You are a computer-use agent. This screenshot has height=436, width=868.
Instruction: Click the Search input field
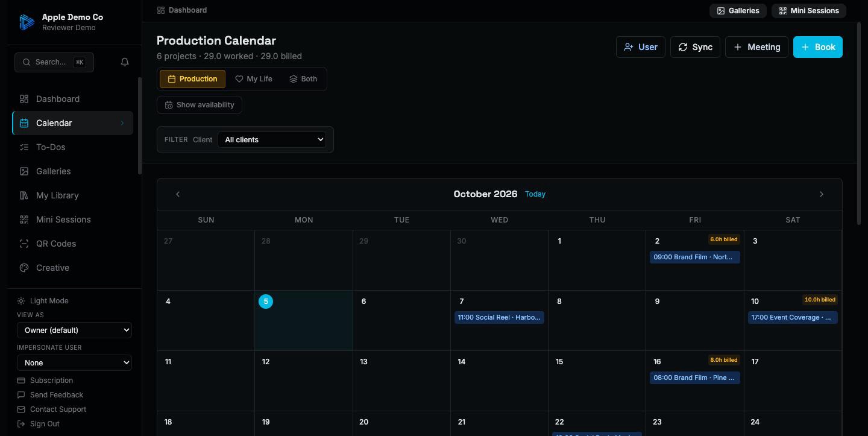[x=54, y=62]
